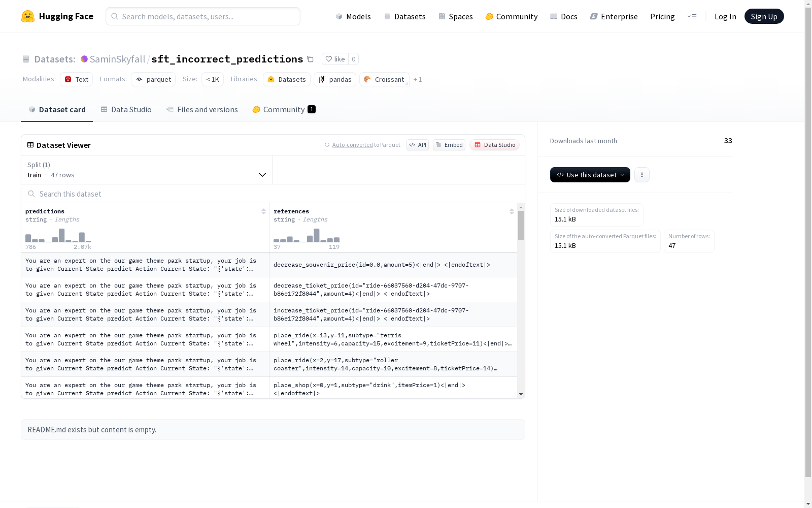Click the API button in Dataset Viewer
Image resolution: width=812 pixels, height=508 pixels.
point(418,145)
